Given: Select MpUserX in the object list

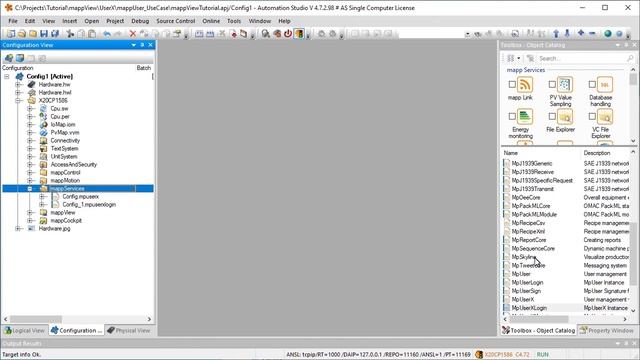Looking at the screenshot, I should click(523, 299).
